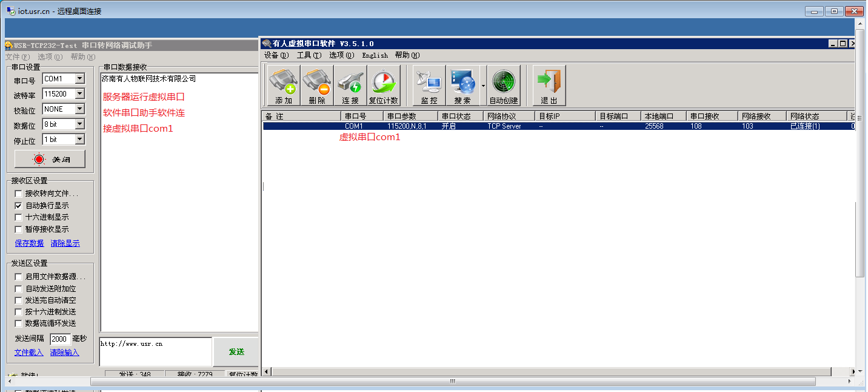Screen dimensions: 868x392
Task: Uncheck the 自动换行显示 checkbox
Action: point(19,206)
